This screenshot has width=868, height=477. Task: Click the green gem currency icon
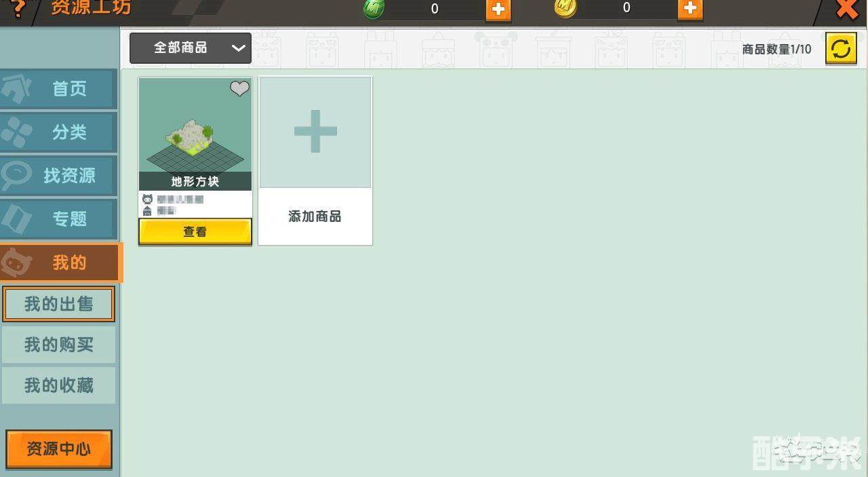374,9
